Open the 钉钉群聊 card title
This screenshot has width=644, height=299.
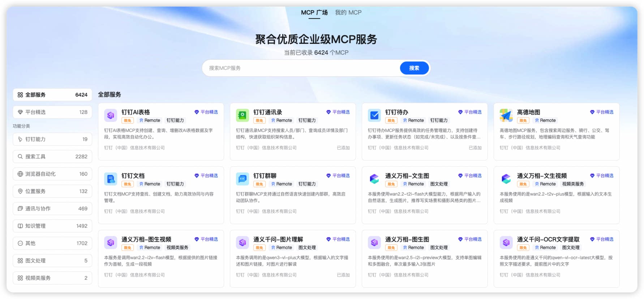pyautogui.click(x=265, y=176)
